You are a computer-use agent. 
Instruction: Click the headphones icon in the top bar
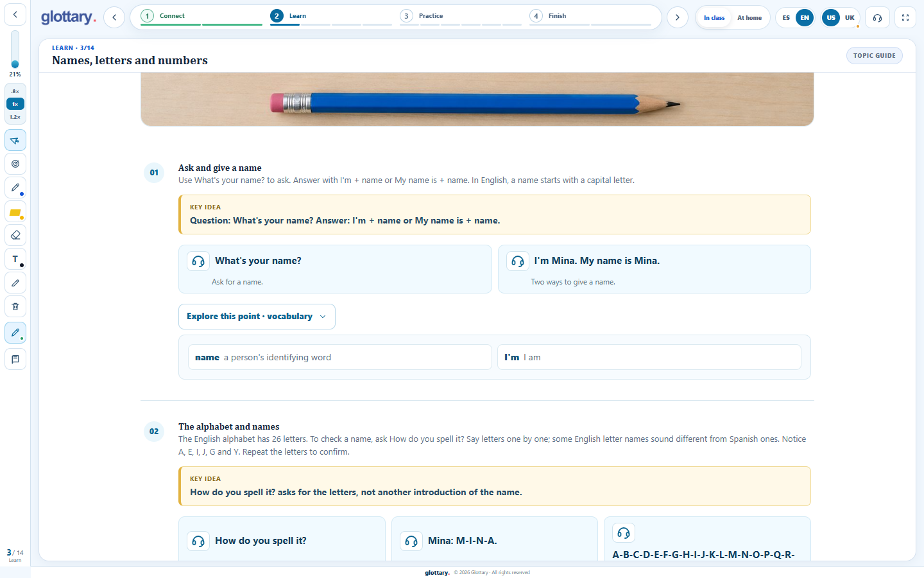[877, 17]
